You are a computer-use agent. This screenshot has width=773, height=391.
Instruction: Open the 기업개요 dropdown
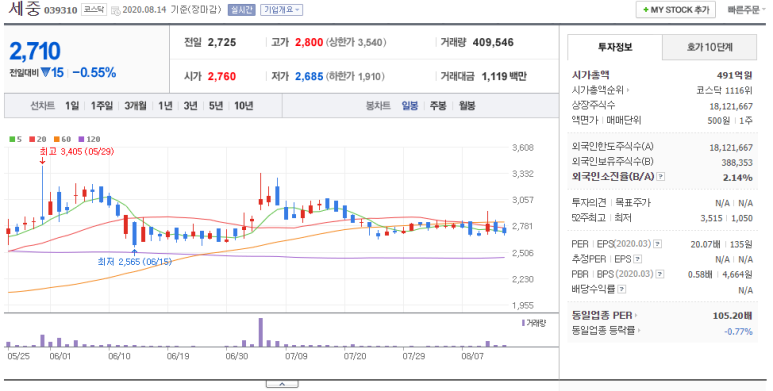pyautogui.click(x=281, y=9)
